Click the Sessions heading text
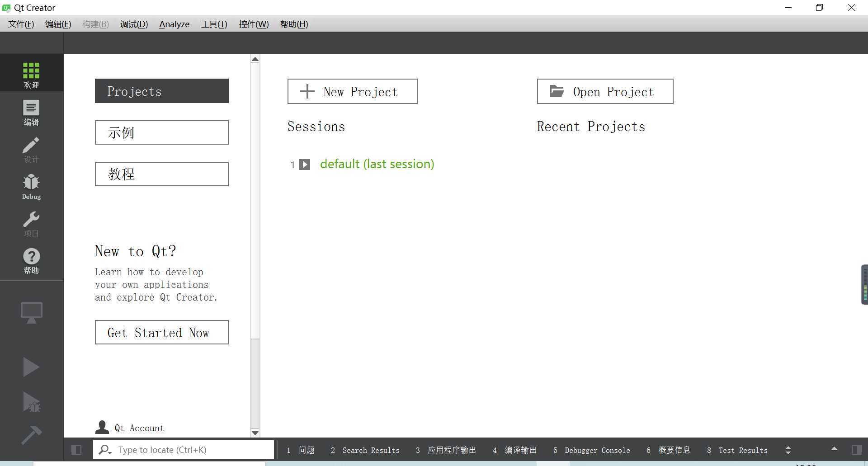868x466 pixels. coord(316,127)
